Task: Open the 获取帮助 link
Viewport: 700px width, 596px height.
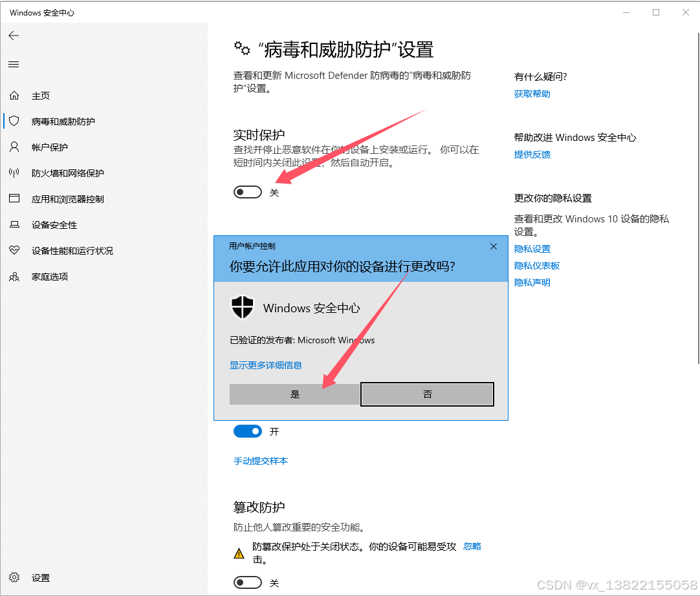Action: 532,94
